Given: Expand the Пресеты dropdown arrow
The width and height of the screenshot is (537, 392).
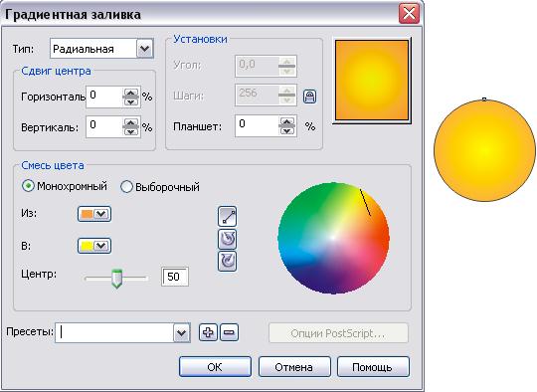Looking at the screenshot, I should [181, 332].
